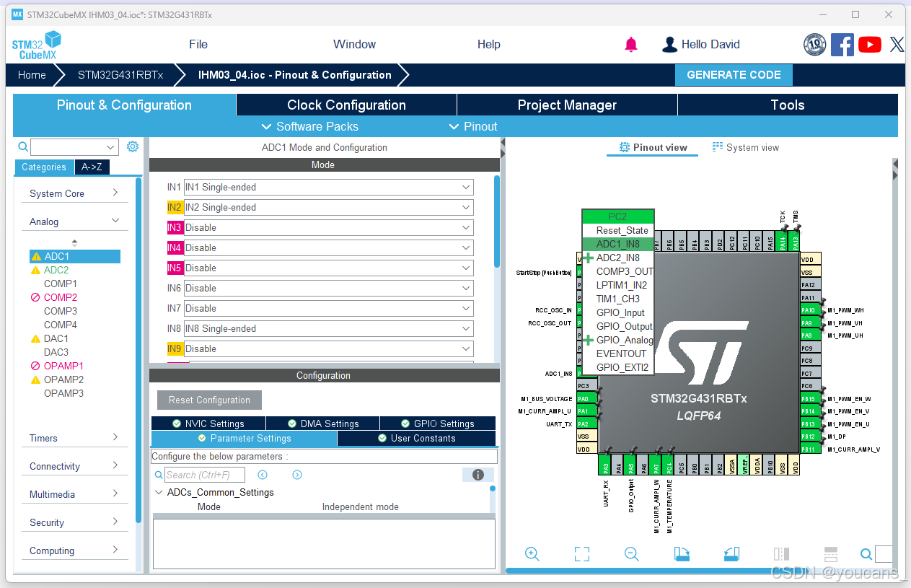Screen dimensions: 911x588
Task: Expand the System Core category
Action: point(74,193)
